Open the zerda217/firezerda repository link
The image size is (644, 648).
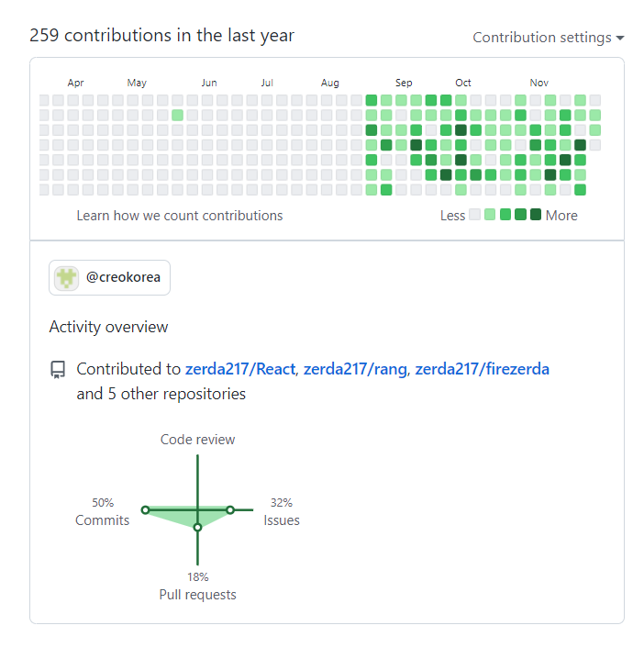click(x=482, y=369)
